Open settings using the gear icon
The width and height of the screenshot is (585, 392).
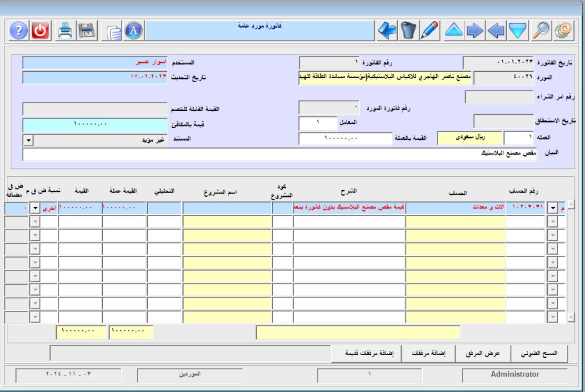(x=564, y=31)
